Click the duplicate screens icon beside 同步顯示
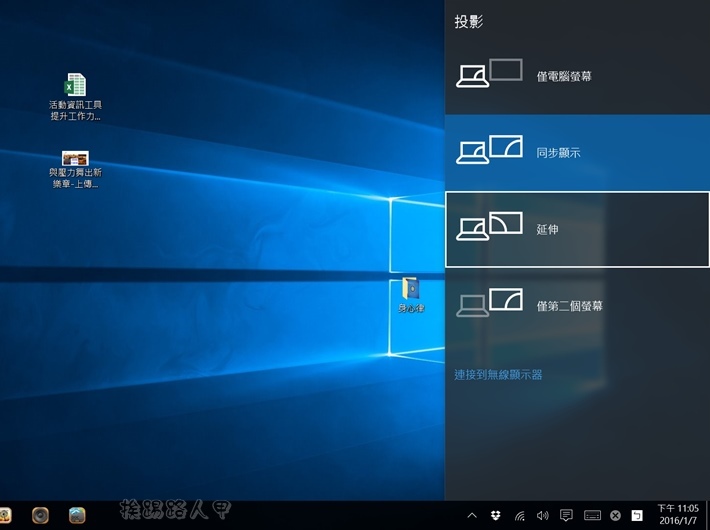 pos(489,149)
